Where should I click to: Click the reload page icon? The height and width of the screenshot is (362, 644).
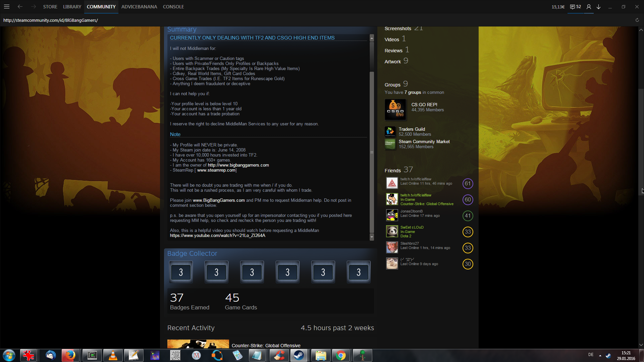tap(637, 20)
